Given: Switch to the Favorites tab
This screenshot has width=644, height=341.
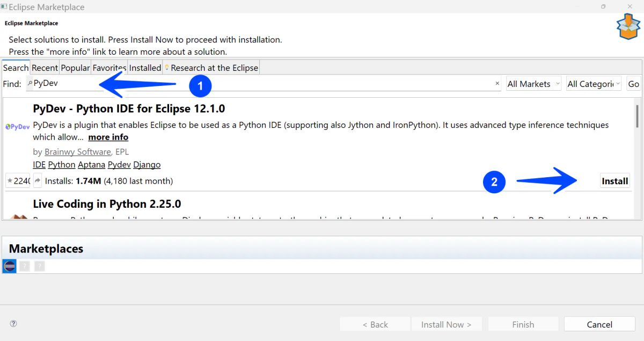Looking at the screenshot, I should [109, 68].
